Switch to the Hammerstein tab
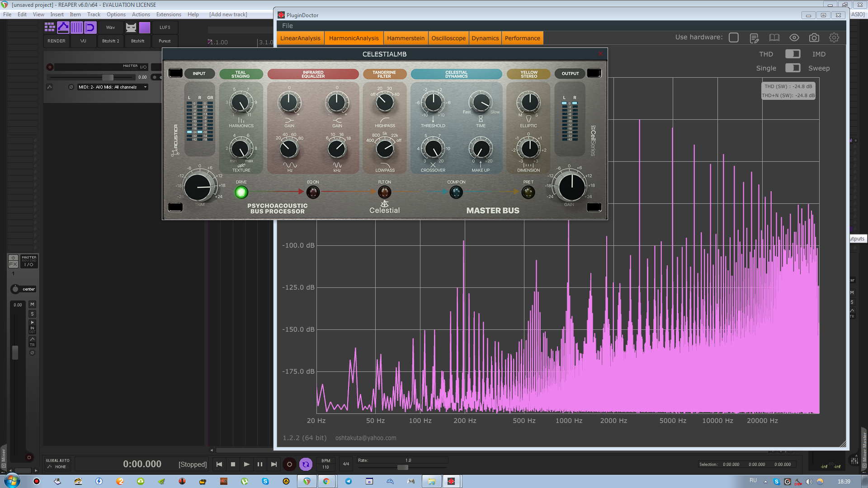 click(406, 38)
